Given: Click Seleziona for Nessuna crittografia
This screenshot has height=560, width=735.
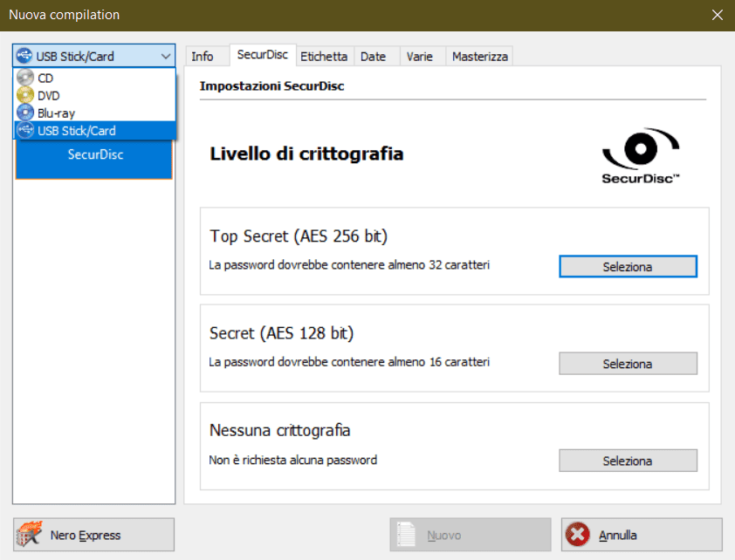Looking at the screenshot, I should pos(628,461).
